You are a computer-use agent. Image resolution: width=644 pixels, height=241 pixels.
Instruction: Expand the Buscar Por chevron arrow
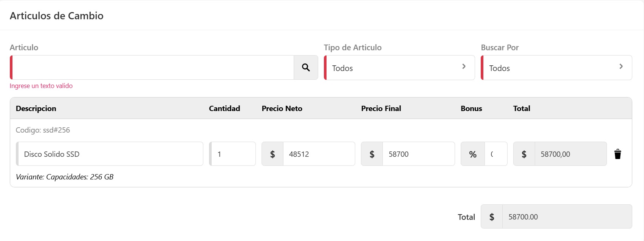point(621,66)
